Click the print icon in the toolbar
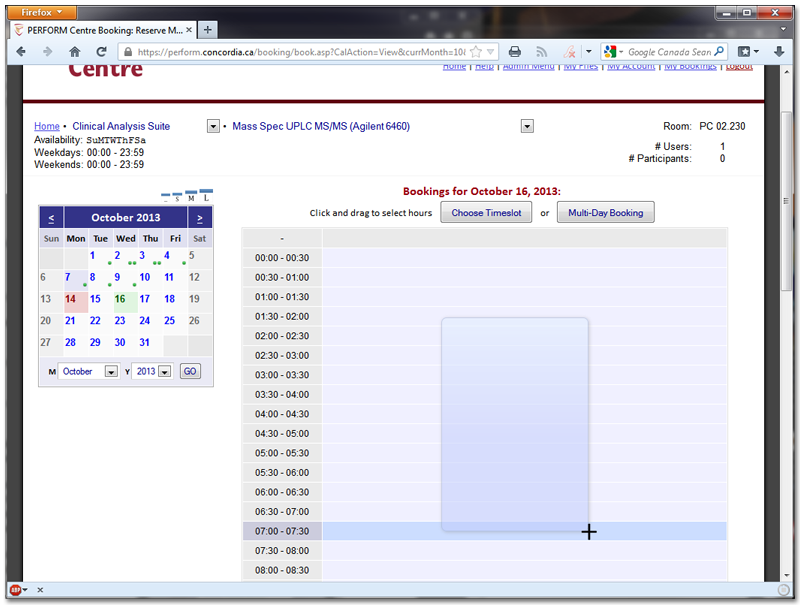 tap(515, 52)
